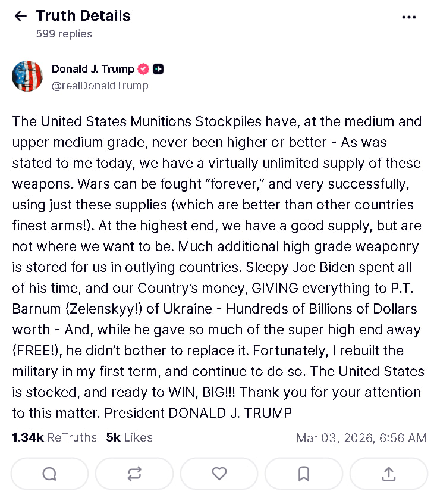The height and width of the screenshot is (504, 437).
Task: Click the Mar 03, 2026 timestamp
Action: (361, 438)
